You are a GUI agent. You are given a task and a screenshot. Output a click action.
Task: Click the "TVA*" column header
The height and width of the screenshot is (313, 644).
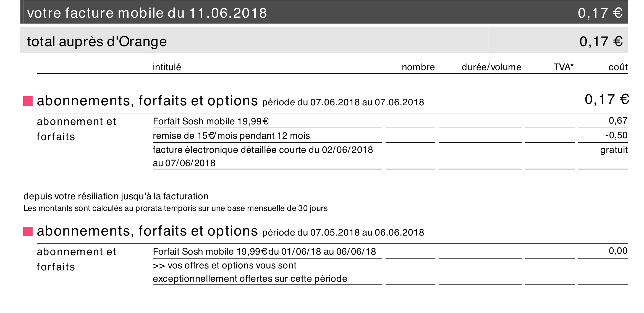tap(563, 67)
